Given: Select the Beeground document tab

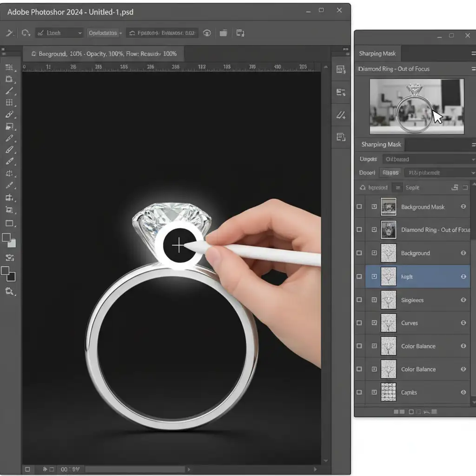Looking at the screenshot, I should [104, 54].
